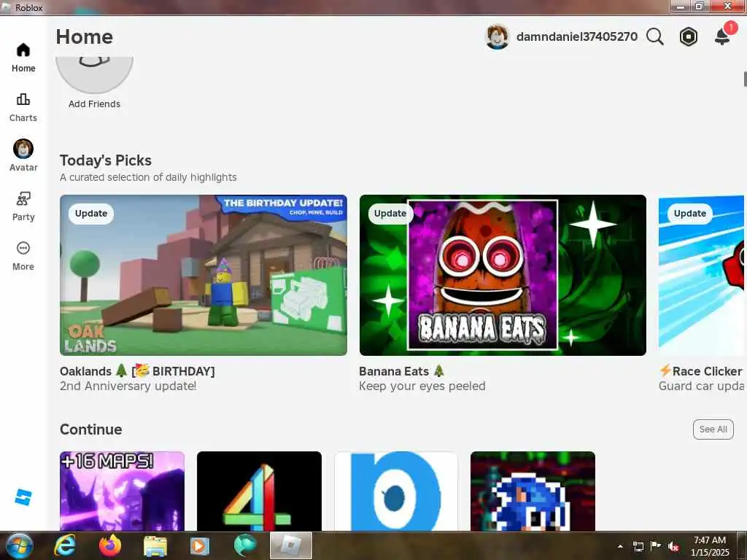Open the Race Clicker title link
This screenshot has width=747, height=560.
click(701, 371)
